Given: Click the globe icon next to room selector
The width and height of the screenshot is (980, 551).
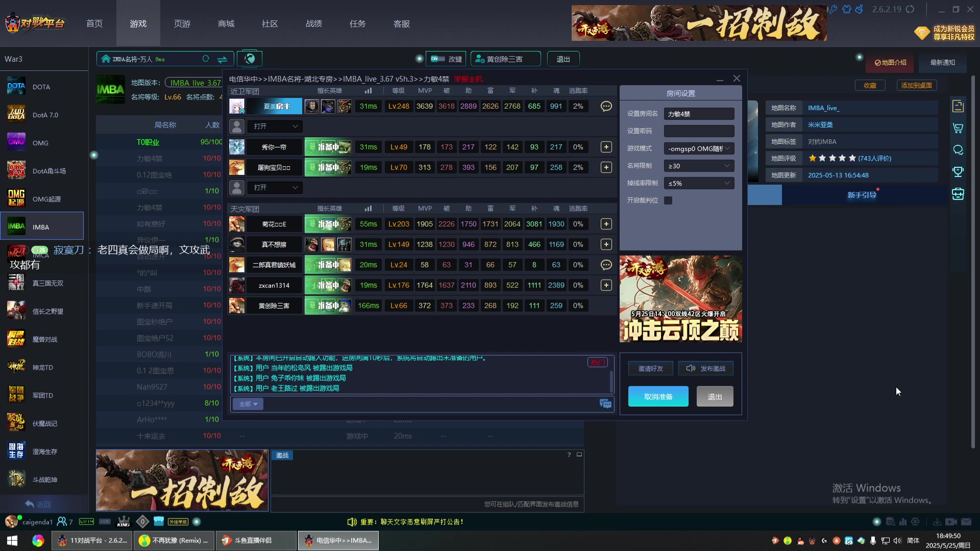Looking at the screenshot, I should 250,59.
